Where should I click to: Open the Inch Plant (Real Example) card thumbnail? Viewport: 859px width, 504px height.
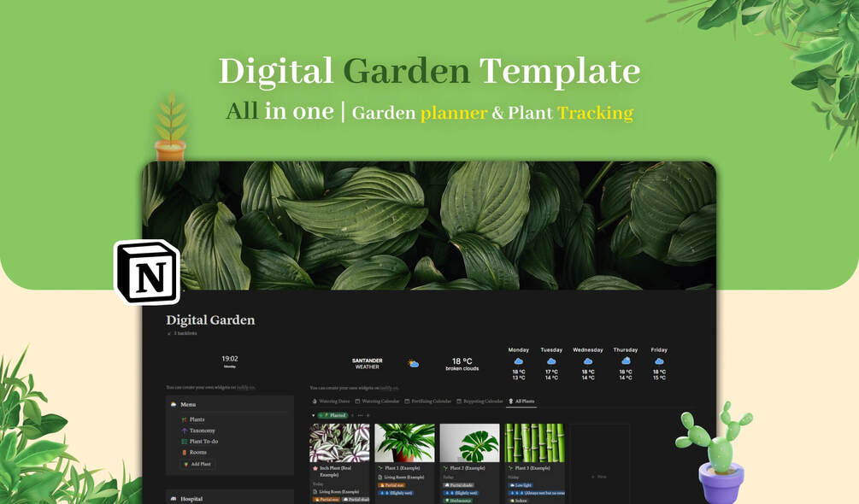pyautogui.click(x=339, y=442)
